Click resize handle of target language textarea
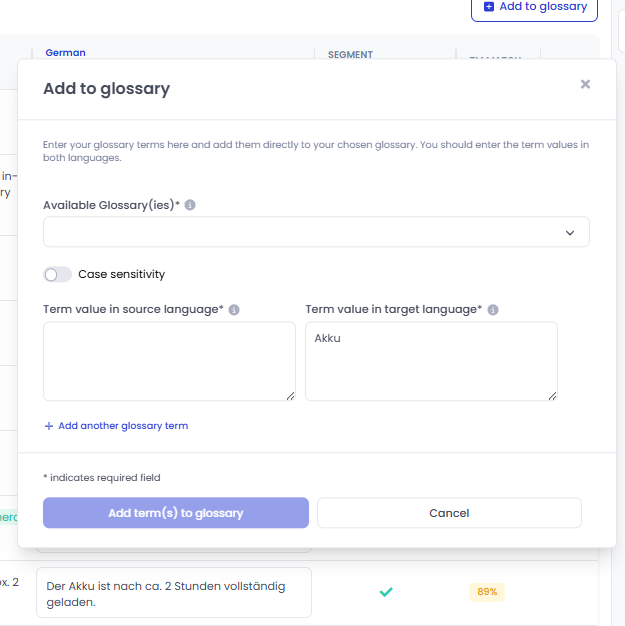The height and width of the screenshot is (626, 625). click(552, 396)
